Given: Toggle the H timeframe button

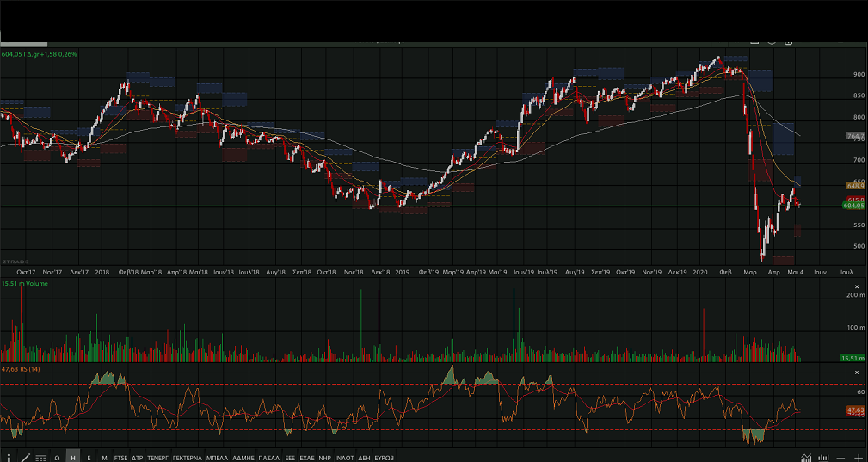Looking at the screenshot, I should pos(73,458).
